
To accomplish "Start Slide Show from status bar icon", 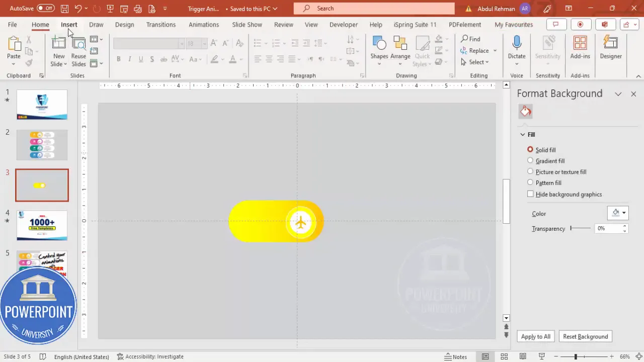I will point(542,356).
